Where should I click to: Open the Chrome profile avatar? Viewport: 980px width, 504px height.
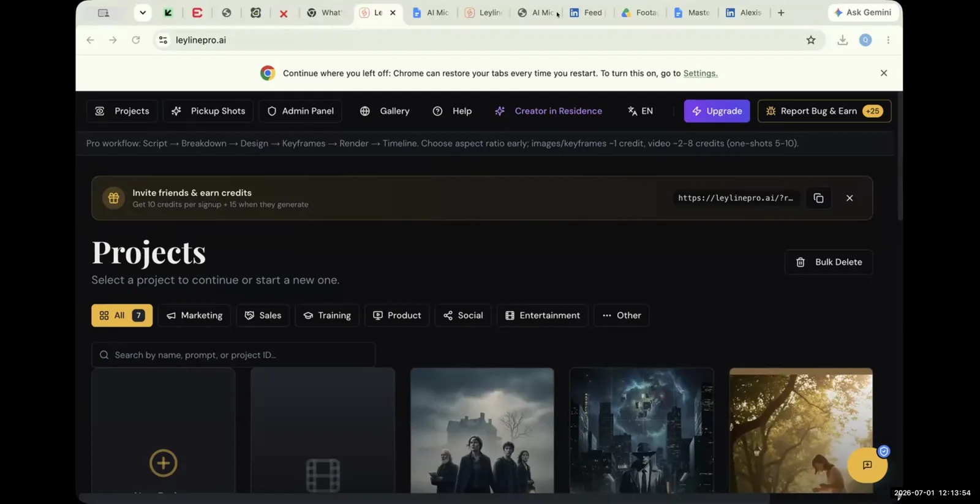tap(865, 40)
